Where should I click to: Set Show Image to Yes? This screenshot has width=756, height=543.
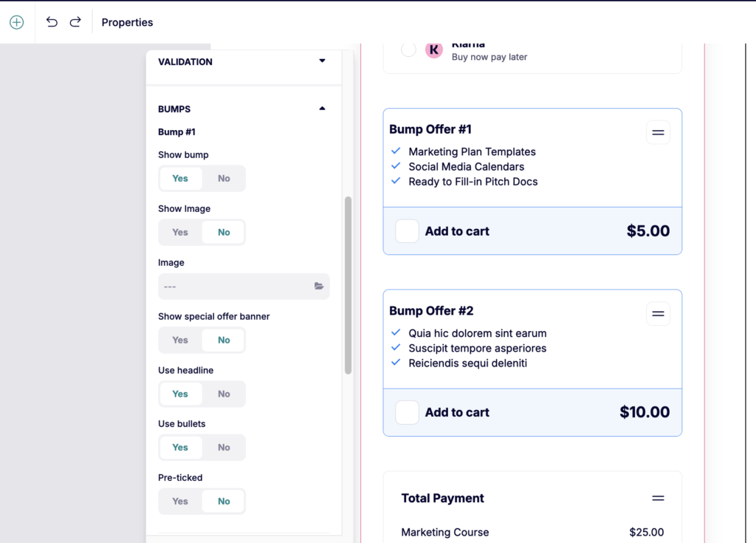point(180,232)
